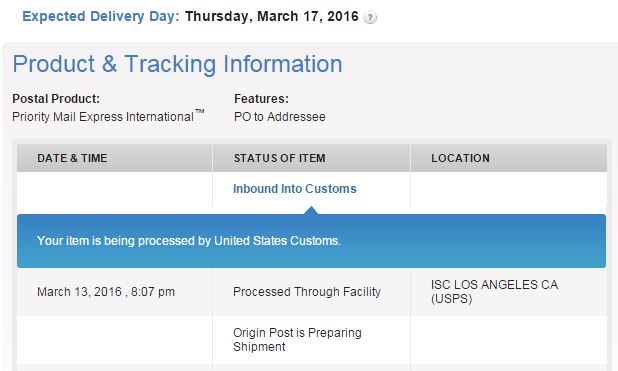Click the pointer arrow above the blue banner
Screen dimensions: 618x371
311,211
